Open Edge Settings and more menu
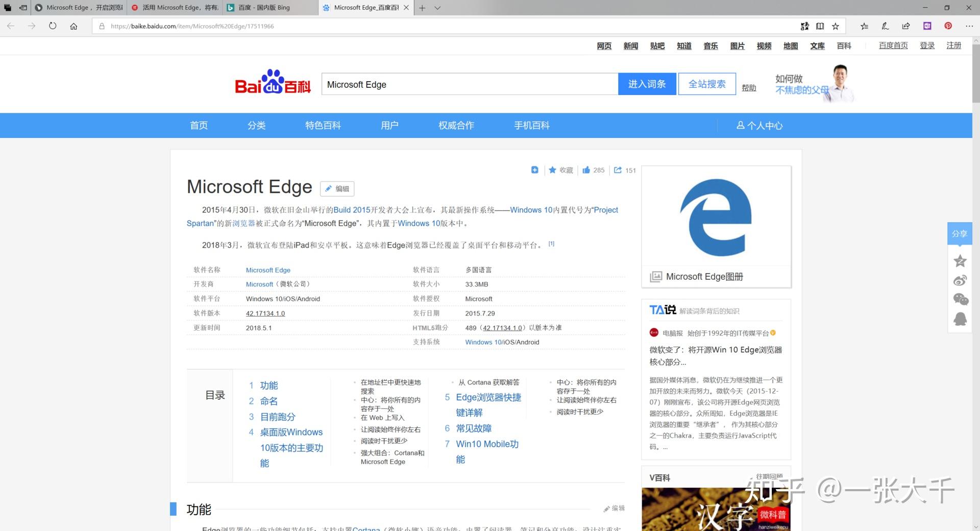Image resolution: width=980 pixels, height=531 pixels. pos(969,26)
